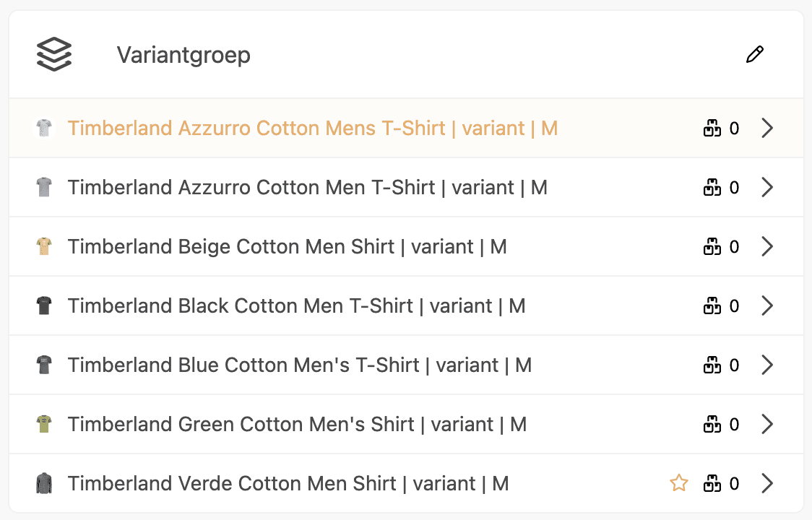Expand Timberland Beige Cotton Men Shirt chevron
This screenshot has height=520, width=812.
pyautogui.click(x=767, y=247)
